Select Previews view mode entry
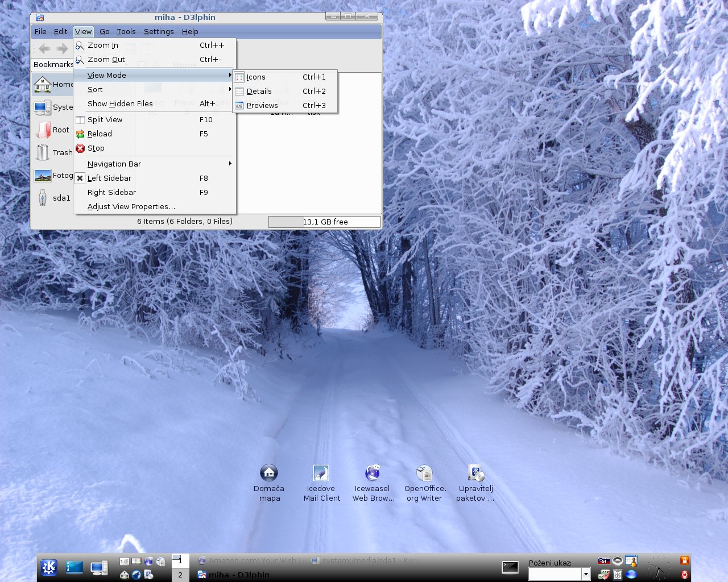Viewport: 728px width, 582px height. 285,106
